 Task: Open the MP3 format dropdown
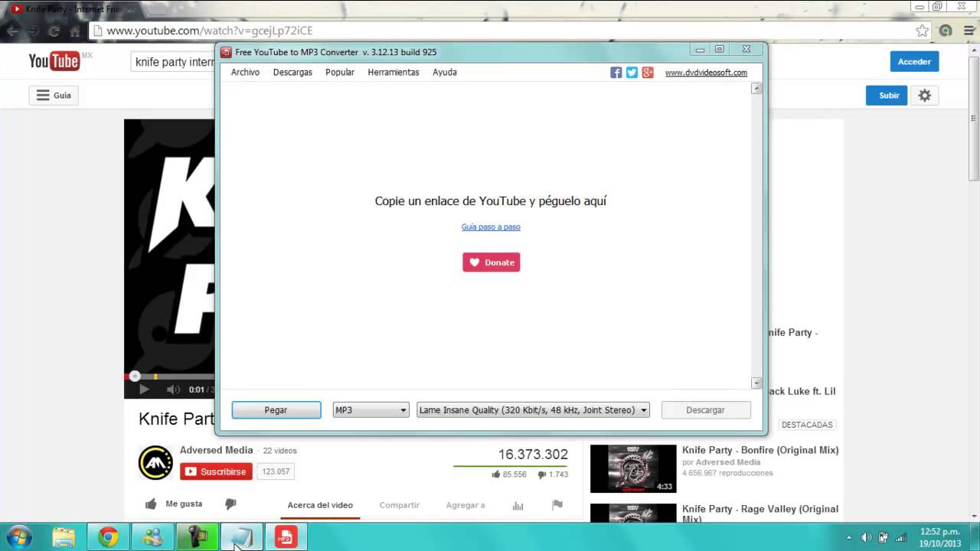click(x=371, y=410)
